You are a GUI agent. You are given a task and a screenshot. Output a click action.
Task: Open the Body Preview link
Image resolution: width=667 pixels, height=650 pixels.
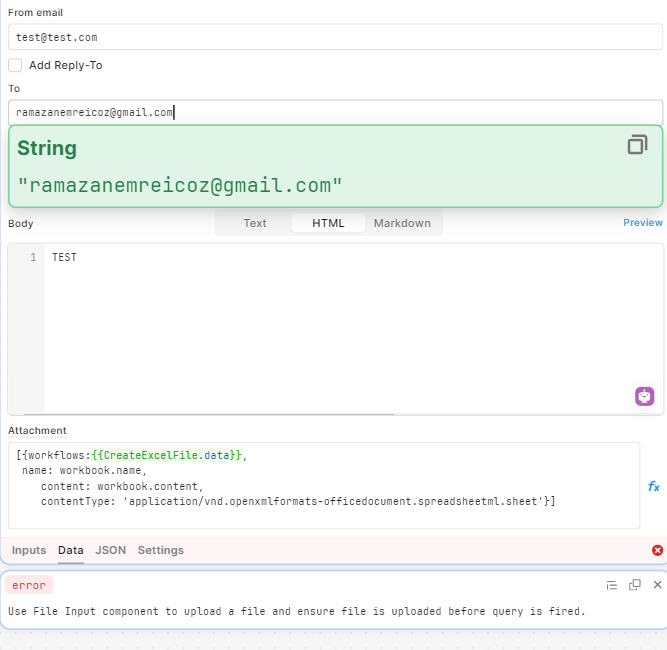tap(642, 222)
